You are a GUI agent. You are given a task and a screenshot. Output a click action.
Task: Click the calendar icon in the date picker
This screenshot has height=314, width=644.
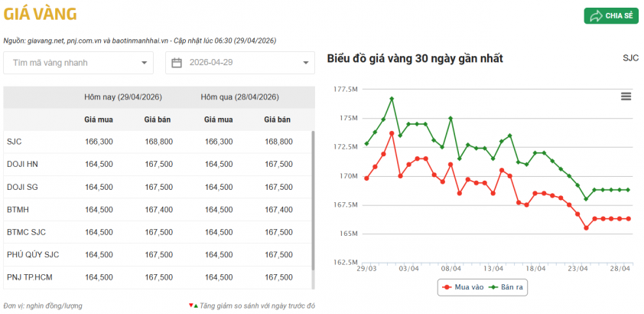(x=177, y=63)
